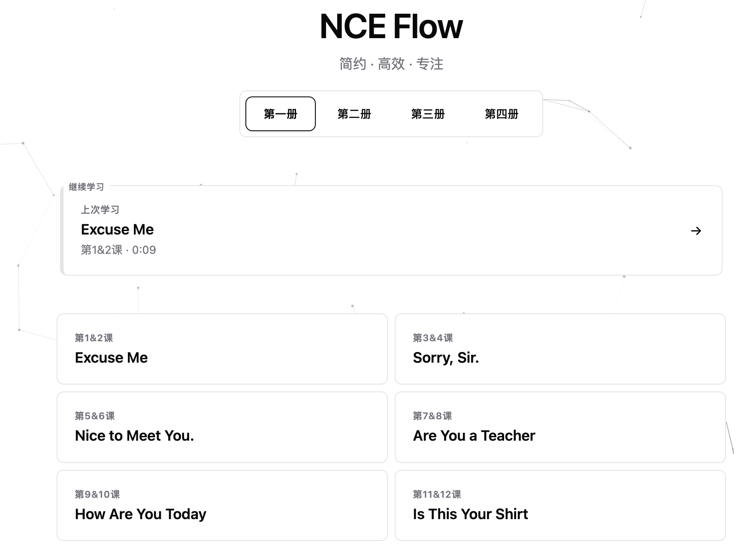
Task: Click the 简约 · 高效 · 专注 subtitle
Action: 391,64
